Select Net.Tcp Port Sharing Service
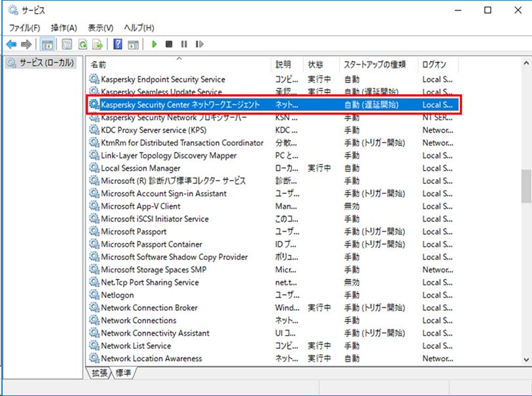The width and height of the screenshot is (532, 396). (x=273, y=282)
